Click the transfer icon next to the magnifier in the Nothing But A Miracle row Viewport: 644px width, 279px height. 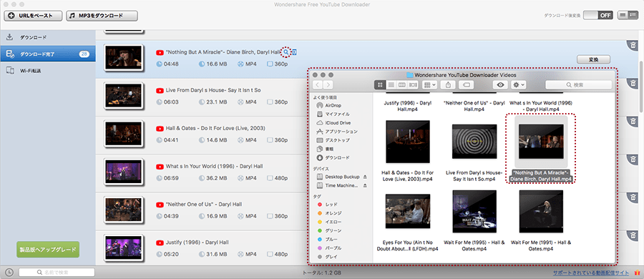[294, 52]
